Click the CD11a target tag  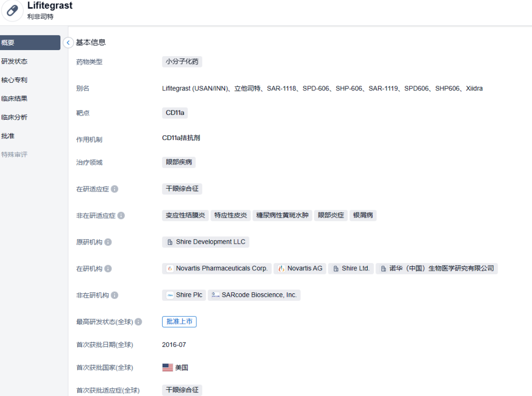(x=175, y=113)
